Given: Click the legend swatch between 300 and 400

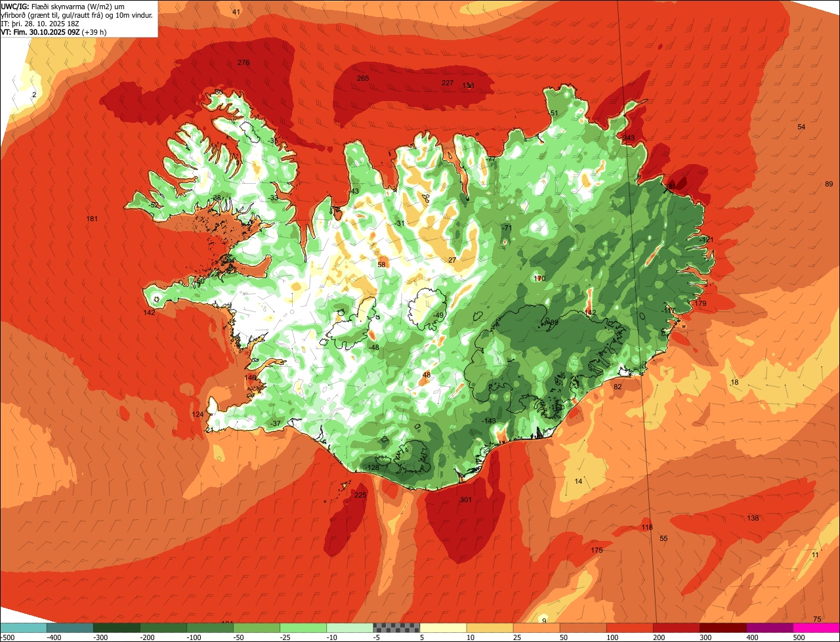Looking at the screenshot, I should 723,628.
